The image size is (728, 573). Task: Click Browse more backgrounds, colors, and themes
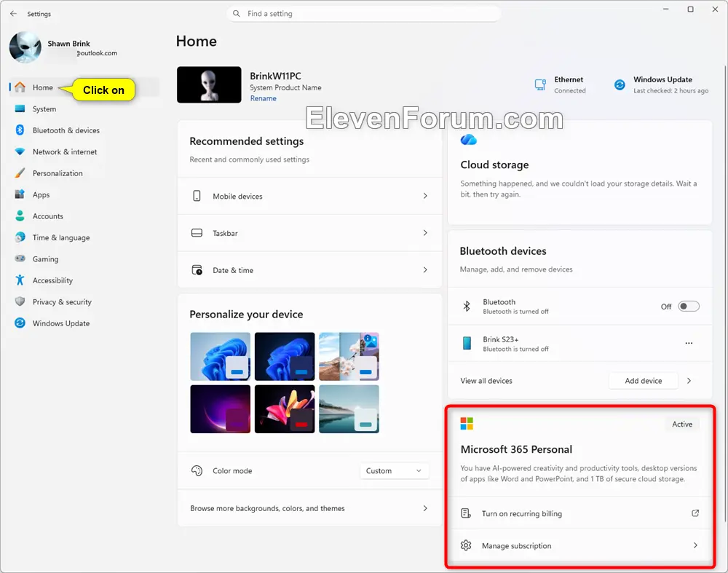tap(309, 508)
